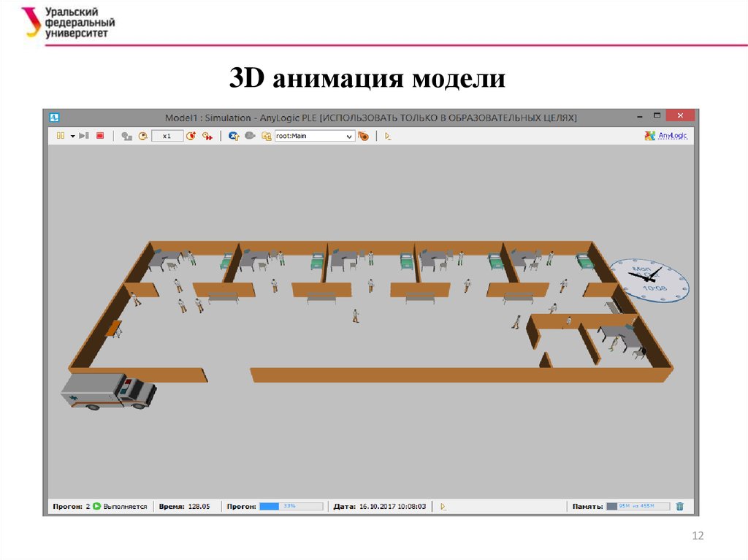Stop the simulation with the red button
This screenshot has height=560, width=748.
[x=100, y=136]
